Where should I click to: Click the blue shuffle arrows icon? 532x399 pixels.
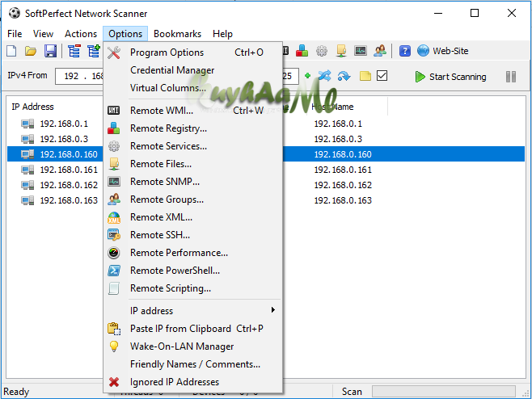(x=325, y=76)
